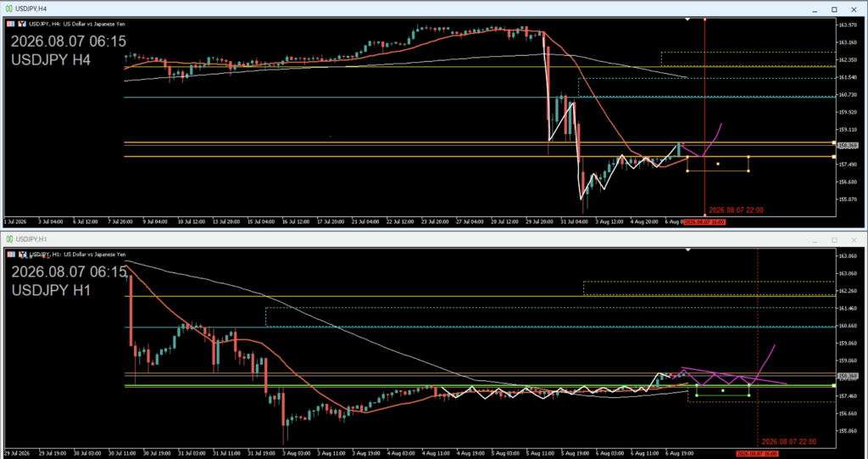Click the 158.368 current price tag in H1 chart
868x459 pixels.
[848, 376]
